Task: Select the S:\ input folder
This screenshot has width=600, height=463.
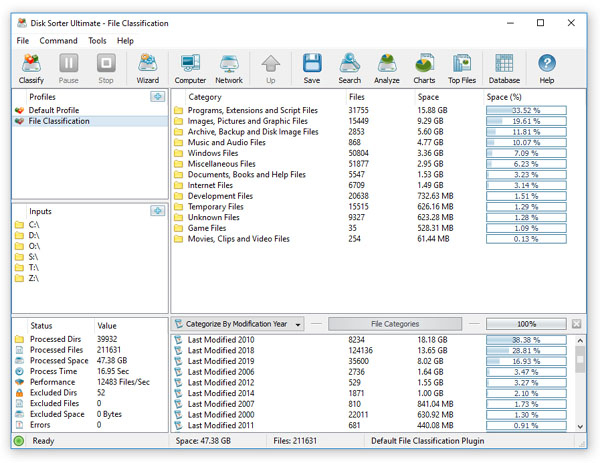Action: (33, 257)
